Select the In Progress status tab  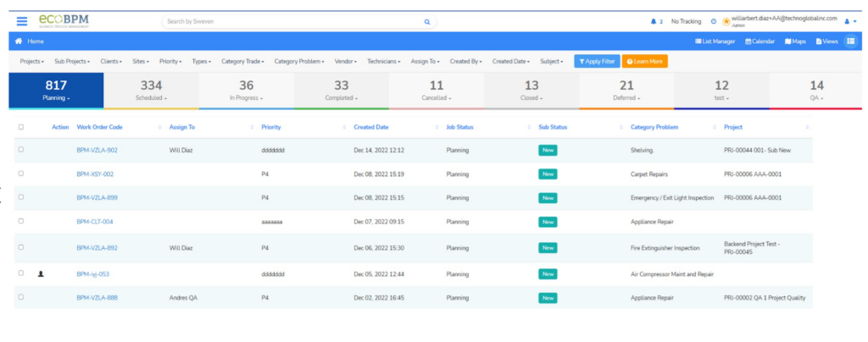coord(247,91)
